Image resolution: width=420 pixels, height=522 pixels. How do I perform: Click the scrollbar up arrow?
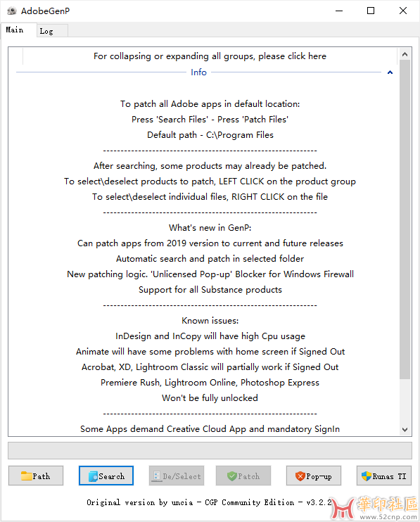coord(405,54)
